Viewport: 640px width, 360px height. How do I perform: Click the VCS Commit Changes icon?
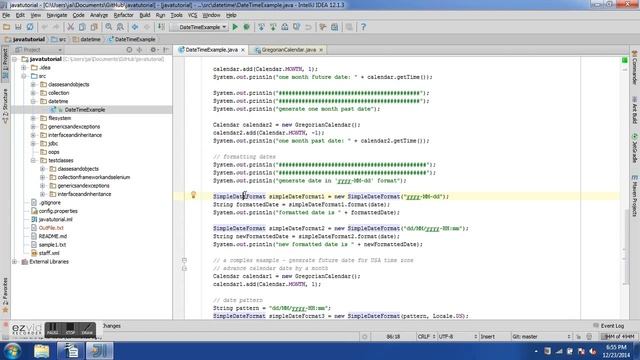point(273,27)
